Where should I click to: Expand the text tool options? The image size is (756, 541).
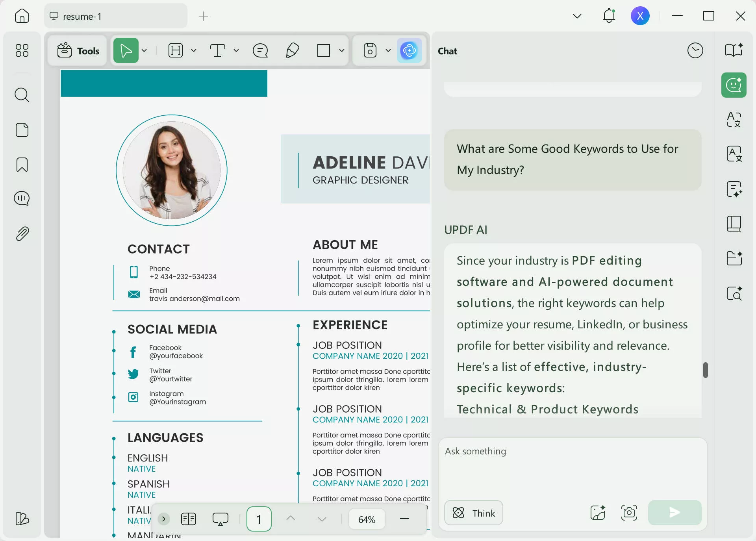(236, 50)
